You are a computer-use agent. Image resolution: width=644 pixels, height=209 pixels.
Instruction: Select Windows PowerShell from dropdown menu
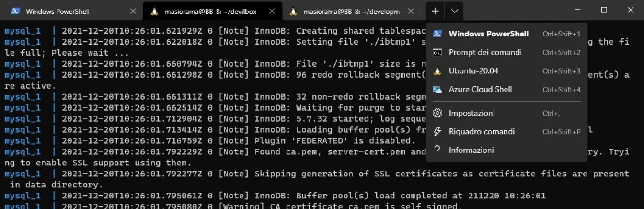506,34
